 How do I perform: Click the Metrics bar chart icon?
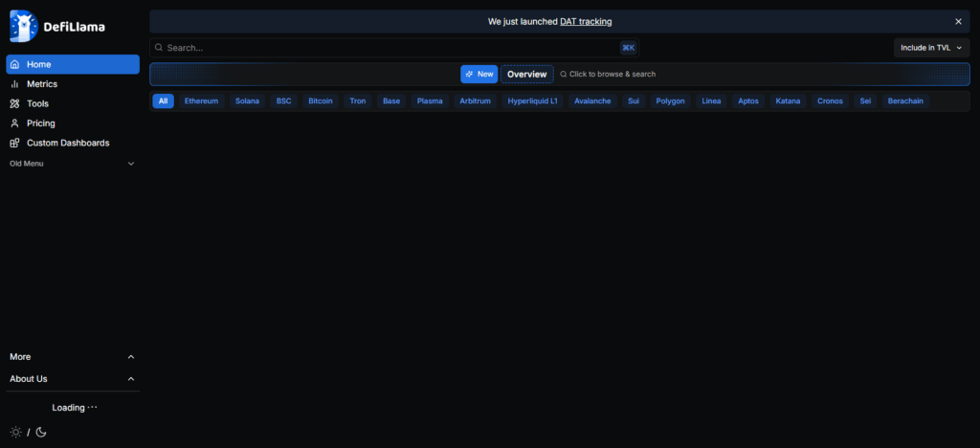(x=15, y=83)
